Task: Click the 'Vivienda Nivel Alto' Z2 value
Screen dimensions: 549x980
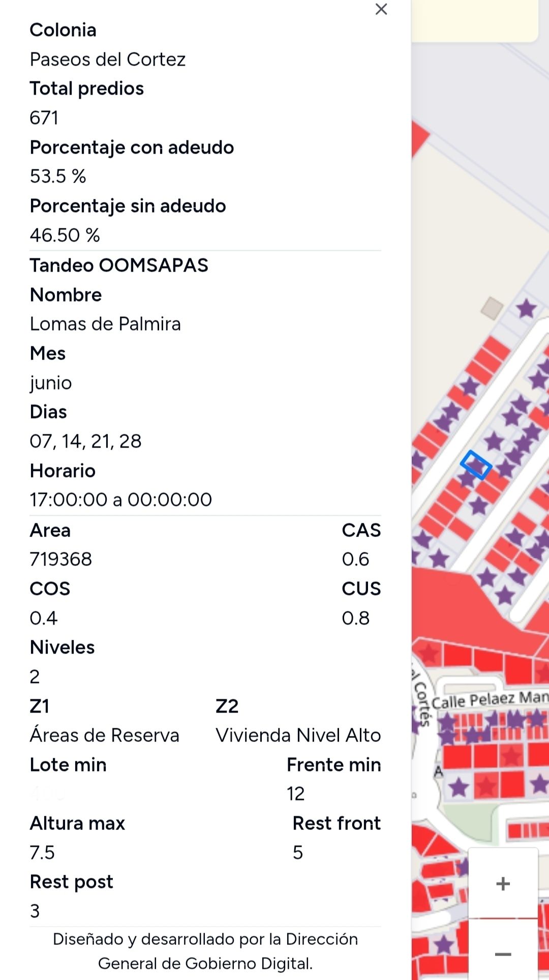Action: point(298,735)
